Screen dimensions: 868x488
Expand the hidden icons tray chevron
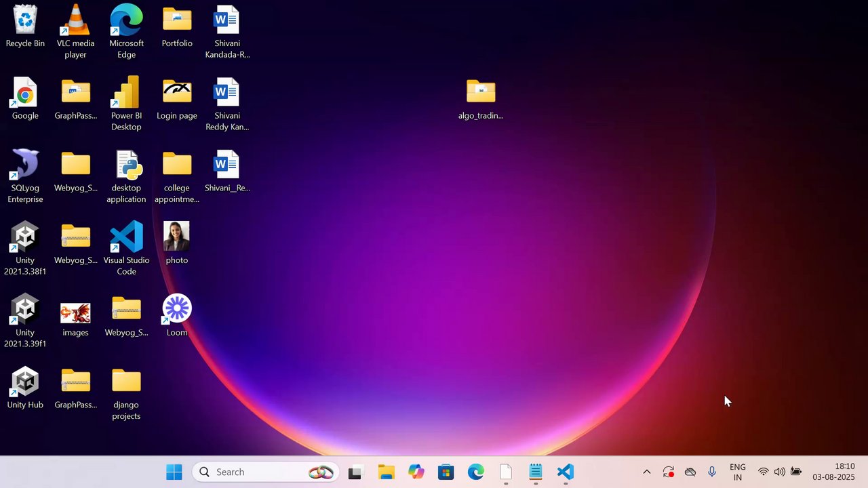click(647, 472)
